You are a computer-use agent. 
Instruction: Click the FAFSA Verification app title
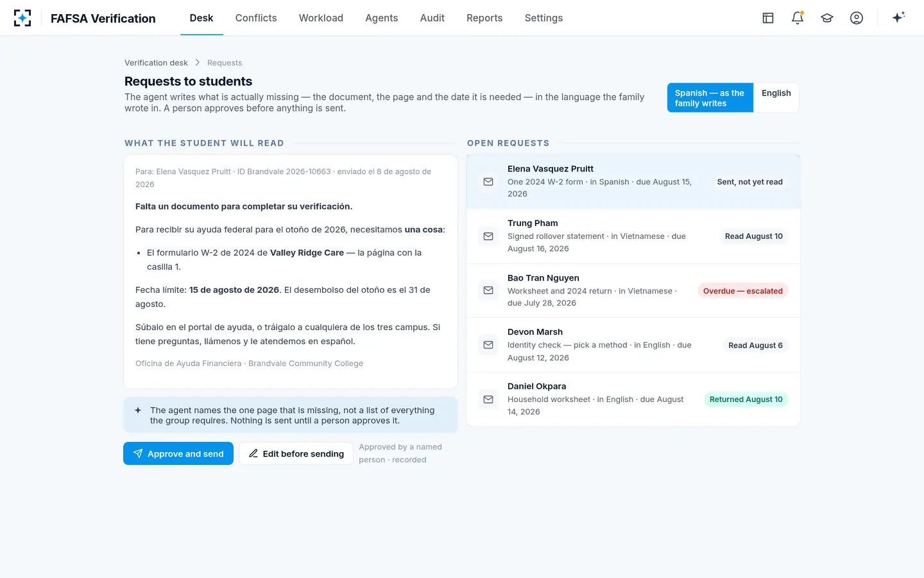[103, 19]
